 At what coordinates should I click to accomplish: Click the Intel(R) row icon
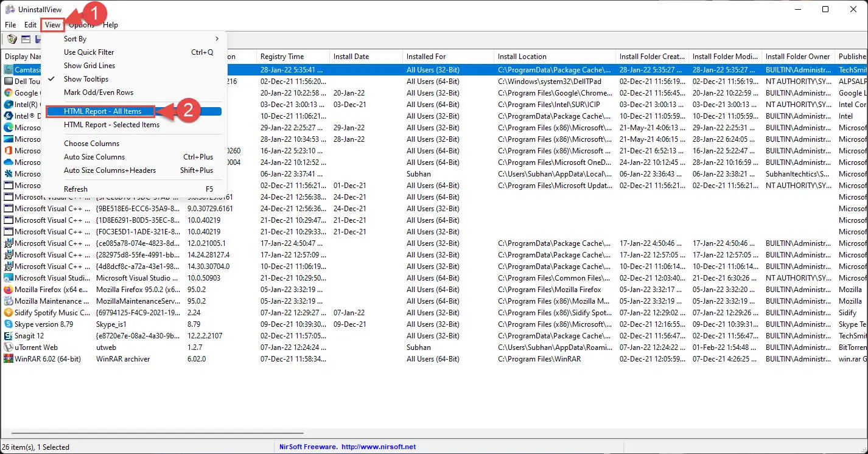pyautogui.click(x=9, y=105)
